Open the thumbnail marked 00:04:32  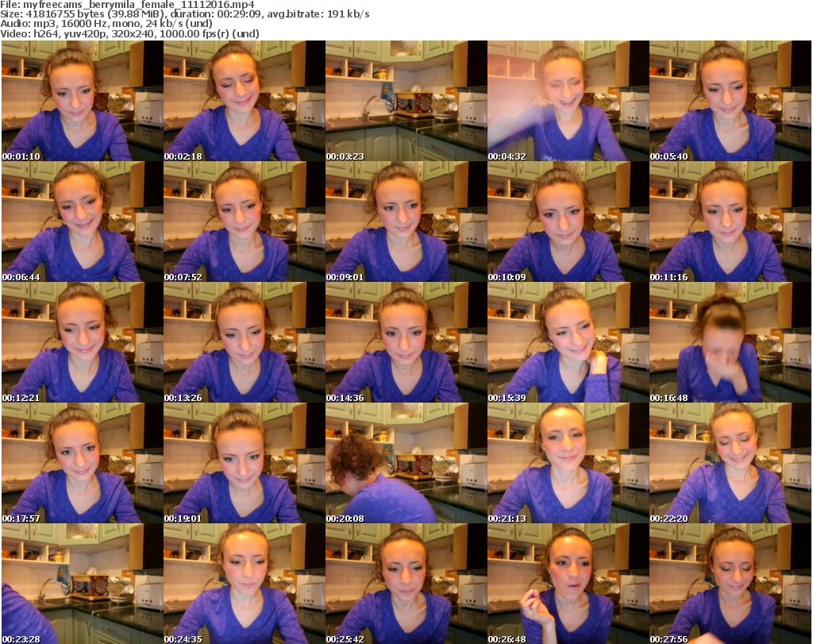[568, 101]
